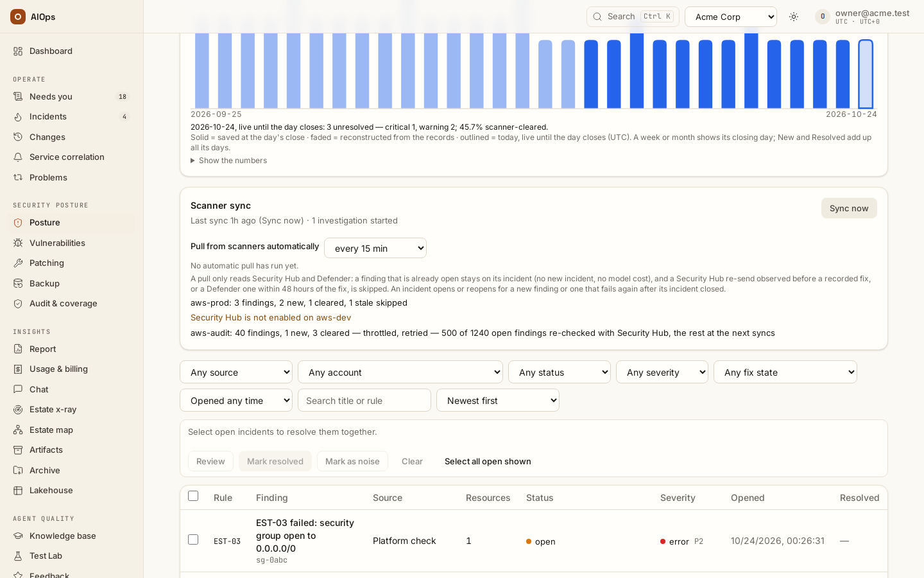Open Dashboard via its sidebar icon

click(x=18, y=51)
